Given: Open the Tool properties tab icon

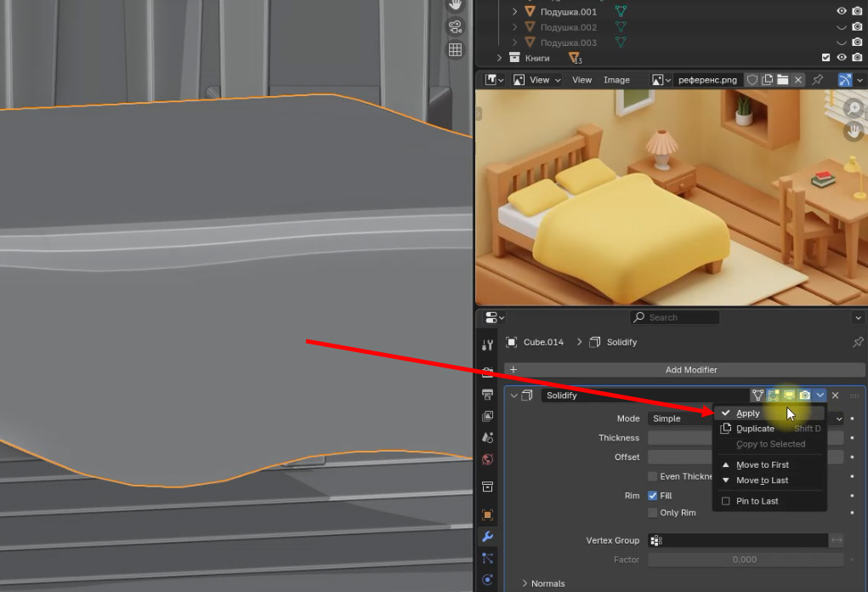Looking at the screenshot, I should 487,345.
